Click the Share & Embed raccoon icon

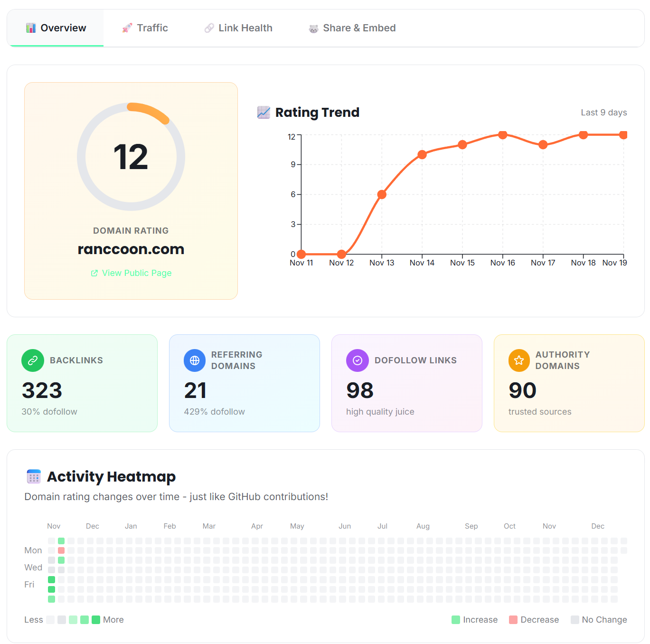click(313, 28)
